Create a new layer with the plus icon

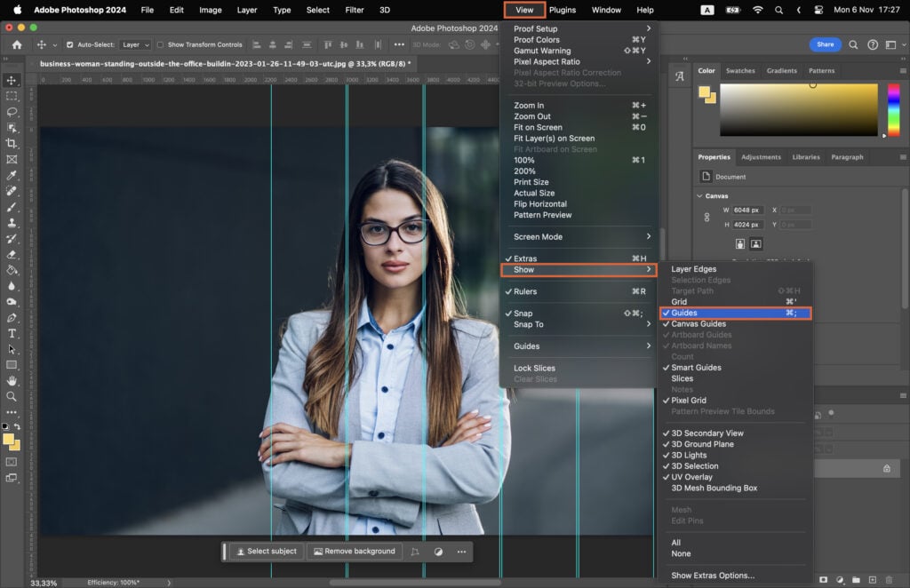pos(873,578)
